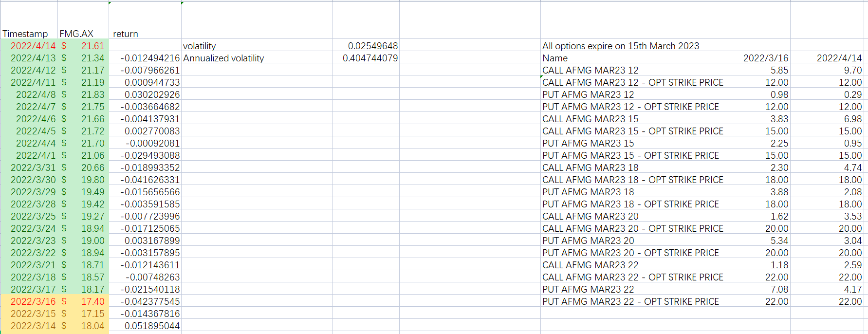Select the 21.61 price cell
Screen dimensions: 868x334
tap(83, 46)
